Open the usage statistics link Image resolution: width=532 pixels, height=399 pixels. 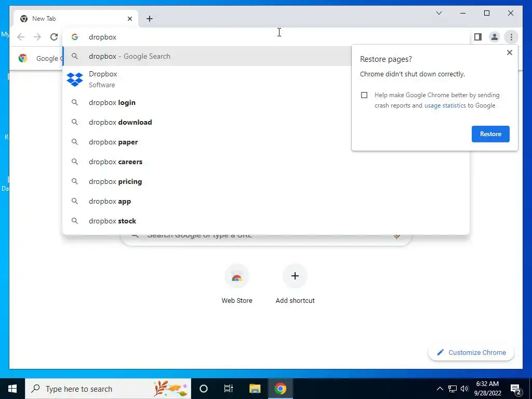tap(445, 105)
